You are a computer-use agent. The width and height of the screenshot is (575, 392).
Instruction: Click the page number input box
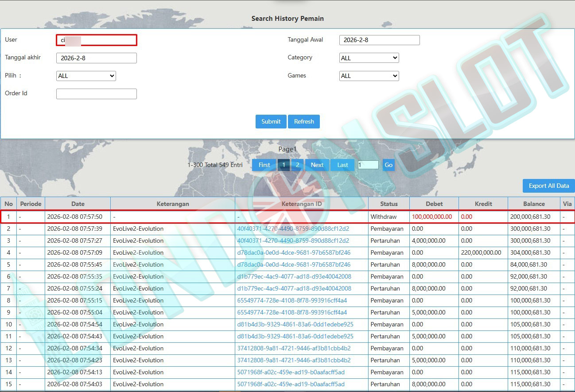pyautogui.click(x=368, y=165)
